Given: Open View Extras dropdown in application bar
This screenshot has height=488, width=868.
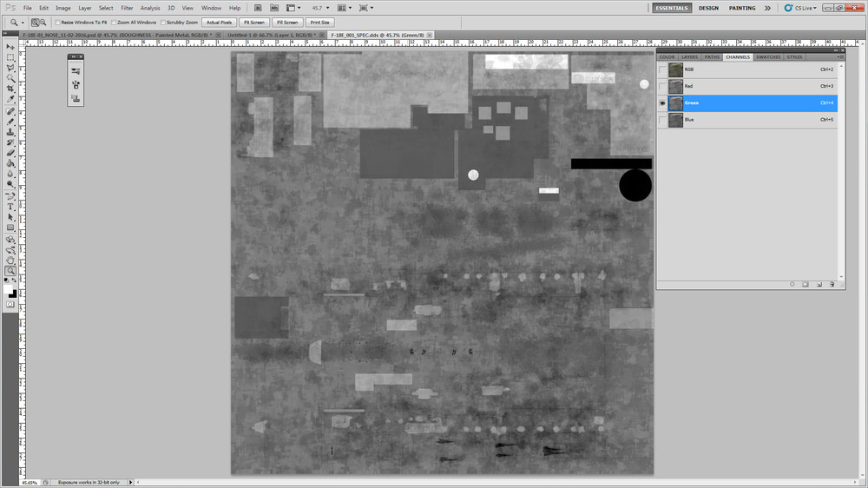Looking at the screenshot, I should coord(293,8).
